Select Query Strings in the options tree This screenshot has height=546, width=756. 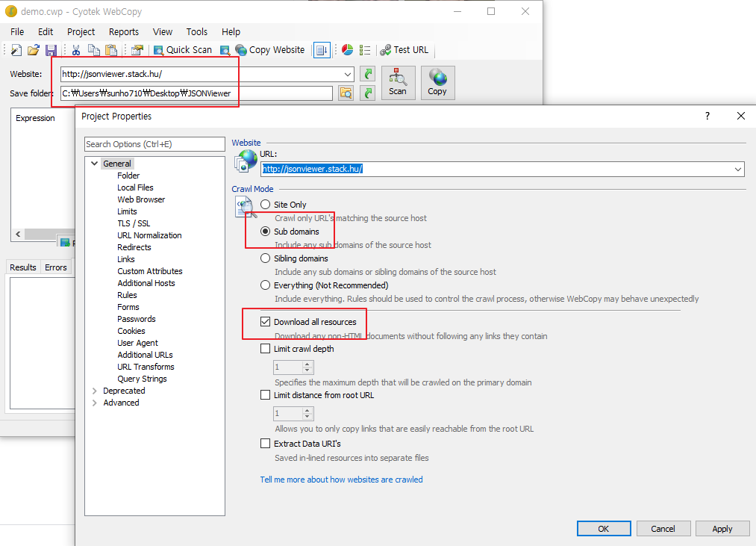(x=142, y=379)
